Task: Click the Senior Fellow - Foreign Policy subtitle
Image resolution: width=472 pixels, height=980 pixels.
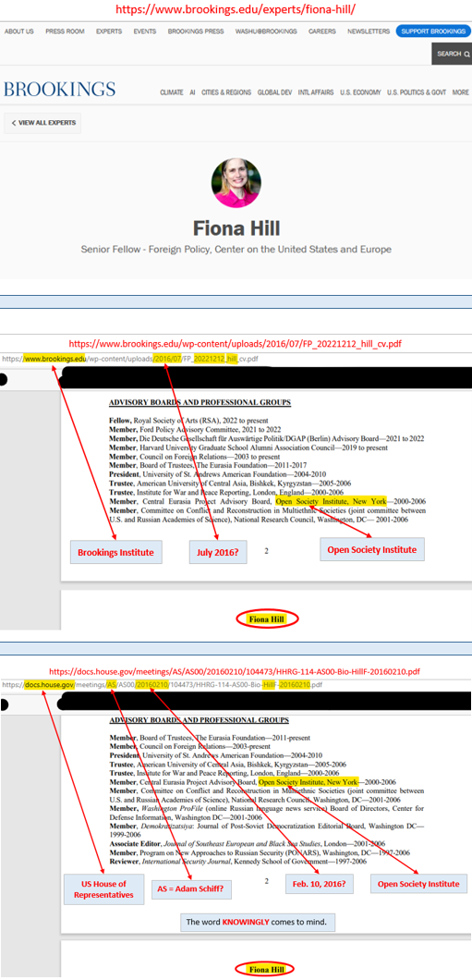Action: [236, 250]
